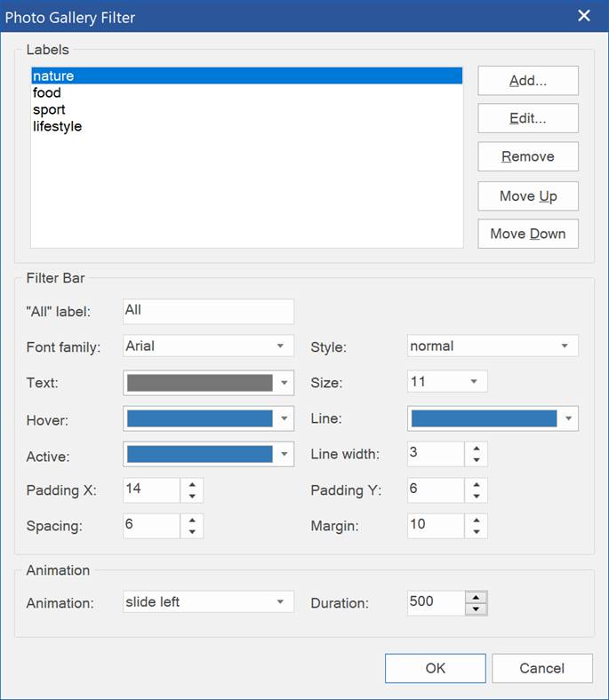
Task: Open the Animation dropdown set to slide left
Action: (209, 601)
